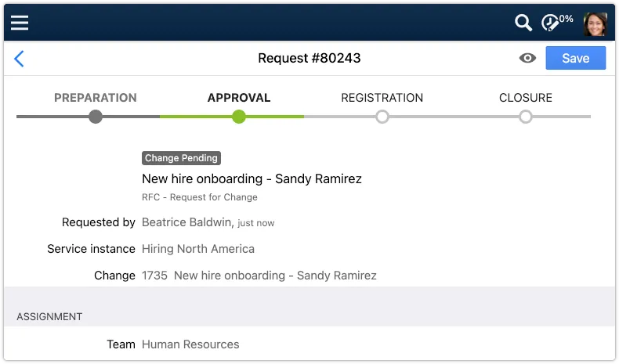Open the user profile avatar menu
This screenshot has width=619, height=364.
coord(595,24)
